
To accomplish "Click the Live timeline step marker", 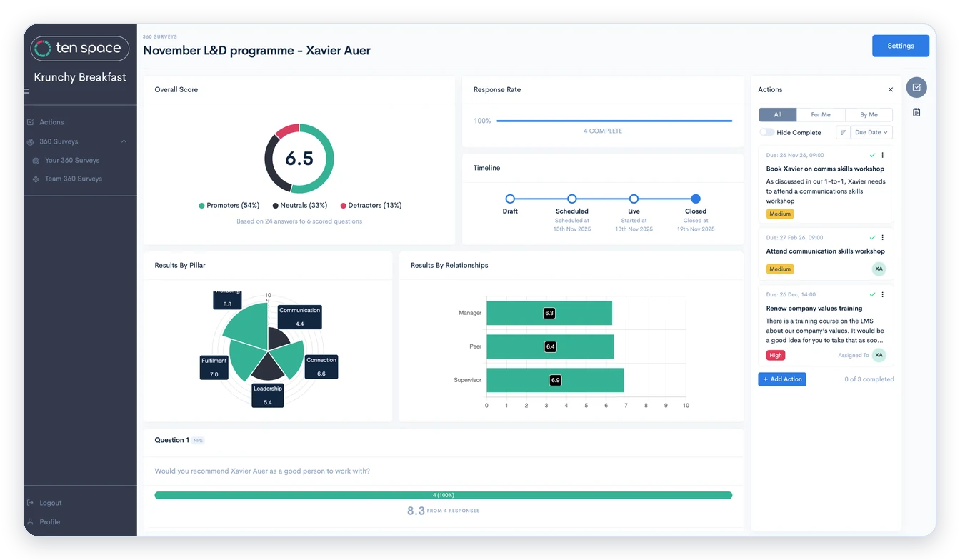I will click(x=634, y=199).
